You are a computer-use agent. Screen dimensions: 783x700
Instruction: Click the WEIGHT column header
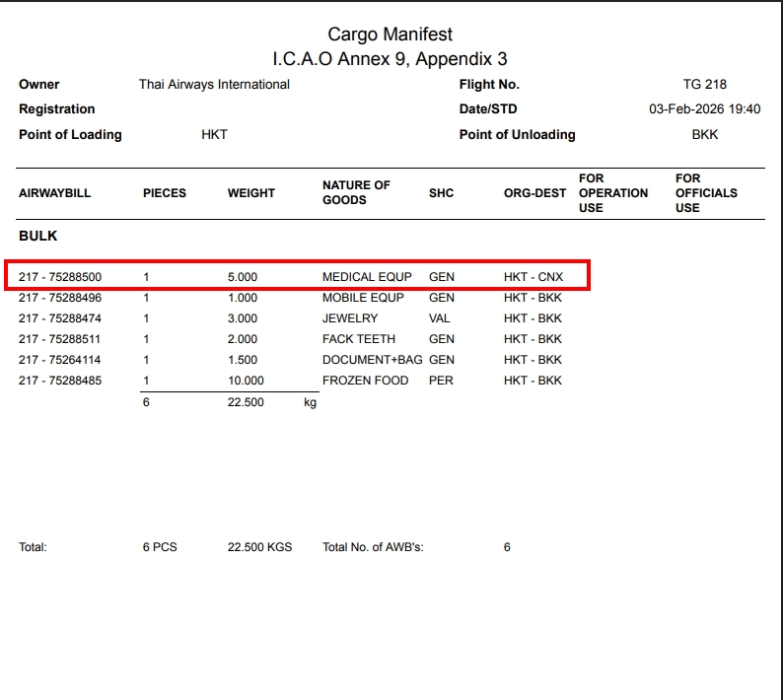tap(251, 193)
